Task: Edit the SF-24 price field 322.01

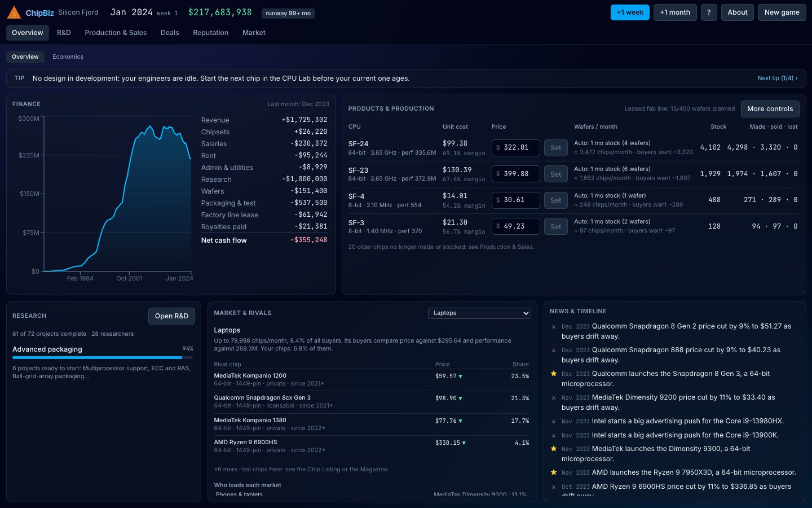Action: tap(516, 148)
